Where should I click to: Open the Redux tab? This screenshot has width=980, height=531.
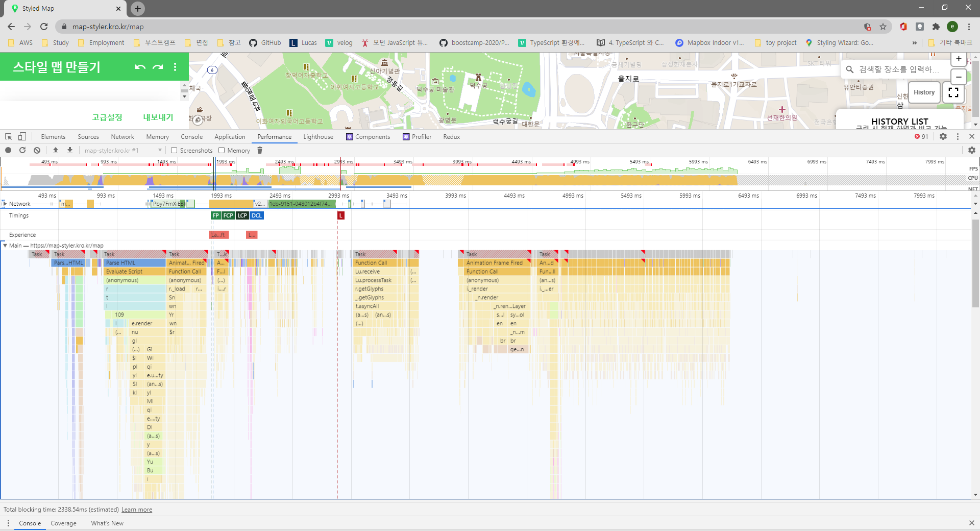[x=452, y=137]
